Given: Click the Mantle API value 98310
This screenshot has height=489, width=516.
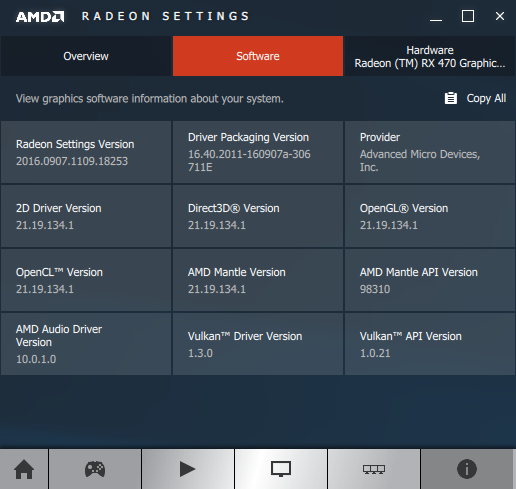Looking at the screenshot, I should (x=375, y=289).
